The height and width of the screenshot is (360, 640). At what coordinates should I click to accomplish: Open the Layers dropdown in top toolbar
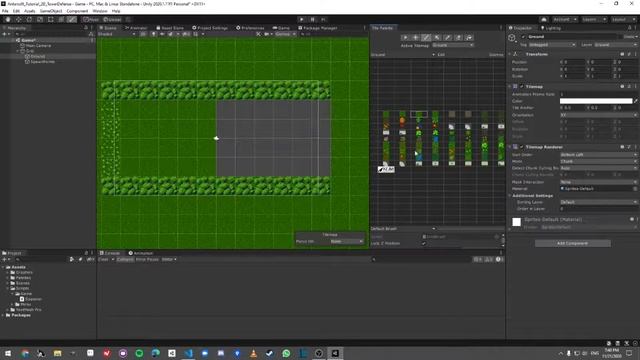[593, 19]
